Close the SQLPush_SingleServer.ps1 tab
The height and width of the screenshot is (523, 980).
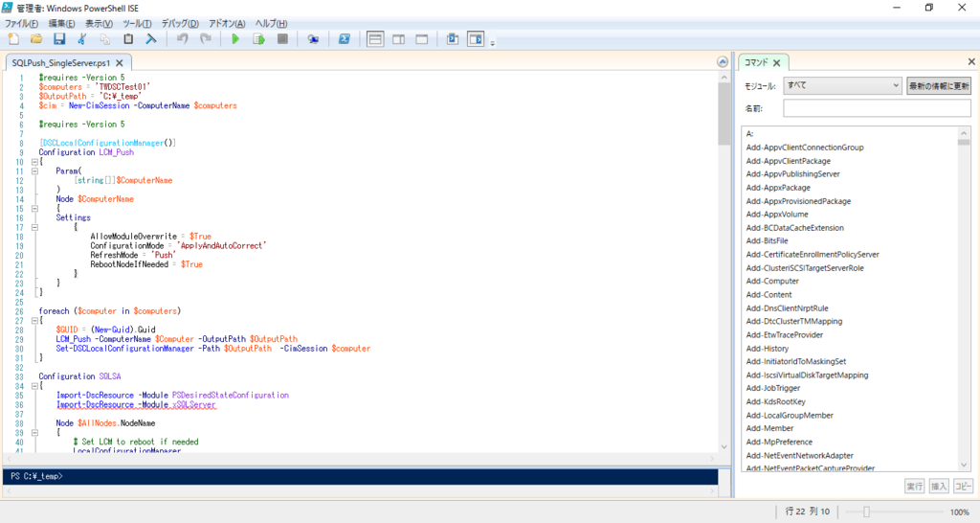tap(120, 62)
